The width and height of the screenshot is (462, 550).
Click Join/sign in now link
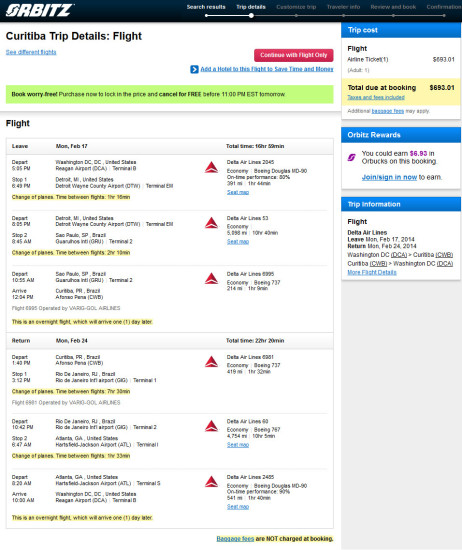(389, 177)
